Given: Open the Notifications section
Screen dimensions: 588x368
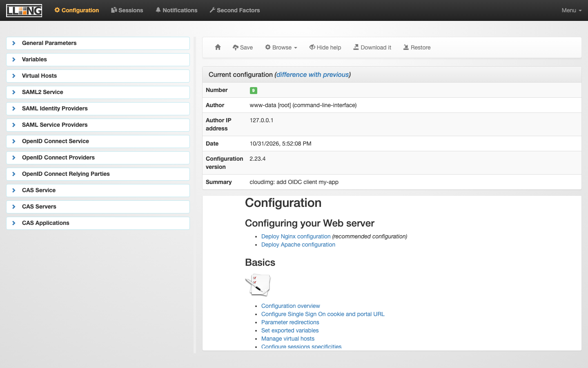Looking at the screenshot, I should (x=176, y=10).
